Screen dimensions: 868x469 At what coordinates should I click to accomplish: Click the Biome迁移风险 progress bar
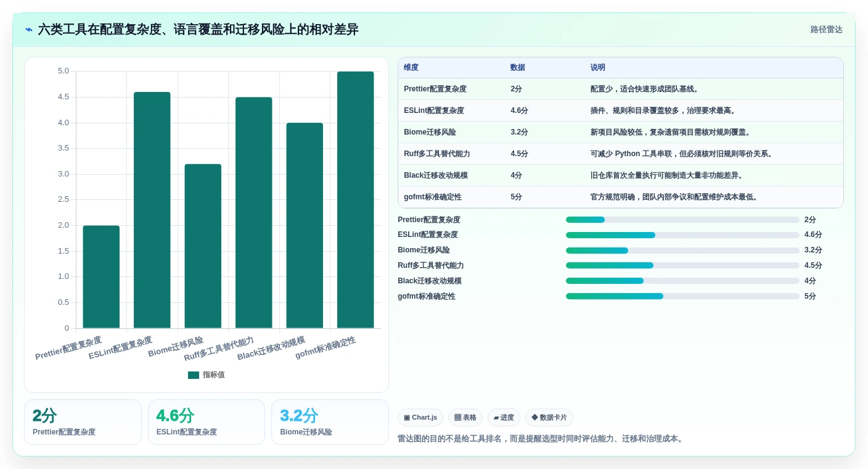(x=682, y=251)
